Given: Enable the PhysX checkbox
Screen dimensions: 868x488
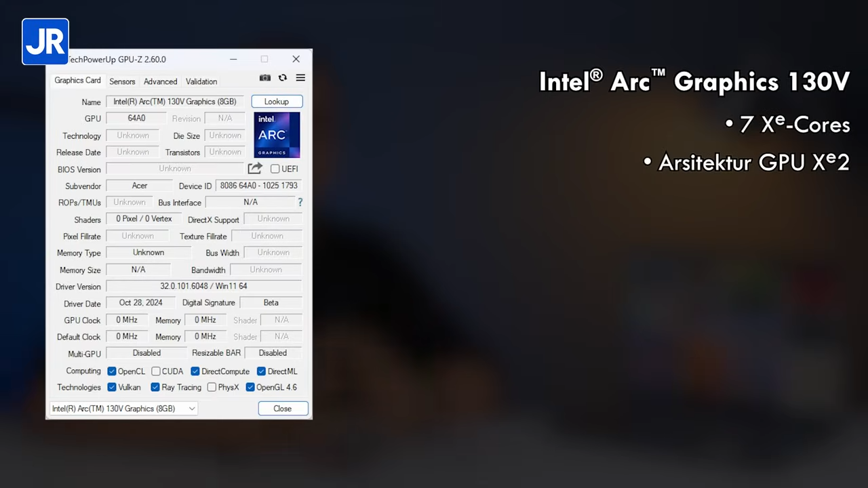Looking at the screenshot, I should point(212,388).
